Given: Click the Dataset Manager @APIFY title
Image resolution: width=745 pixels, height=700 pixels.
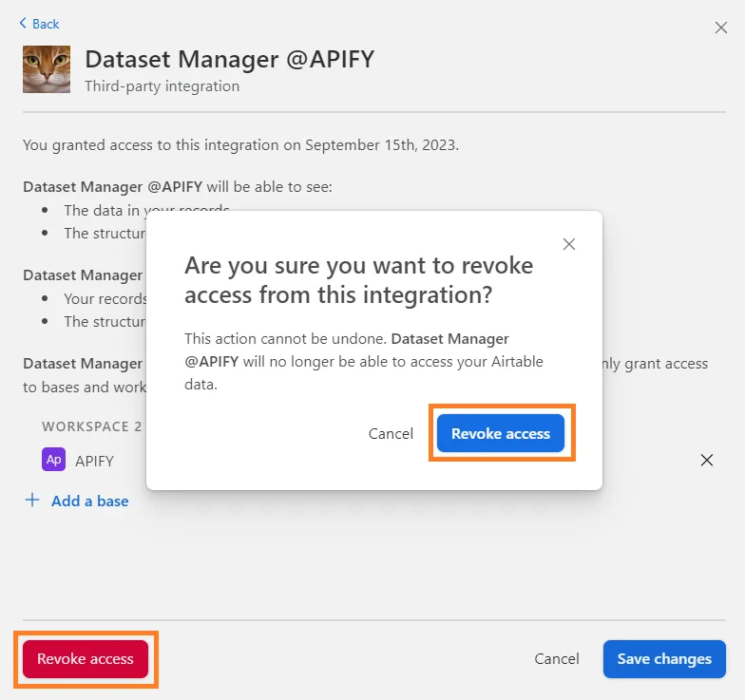Looking at the screenshot, I should tap(230, 59).
